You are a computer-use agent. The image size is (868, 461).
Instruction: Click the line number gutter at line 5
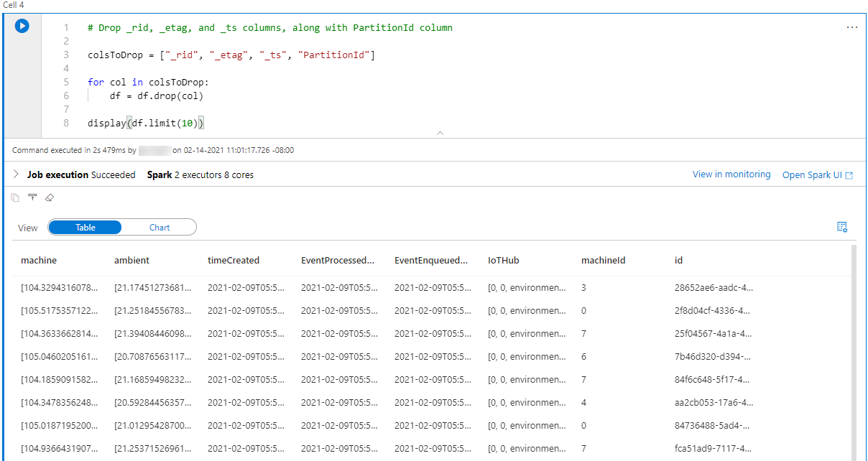click(x=66, y=82)
